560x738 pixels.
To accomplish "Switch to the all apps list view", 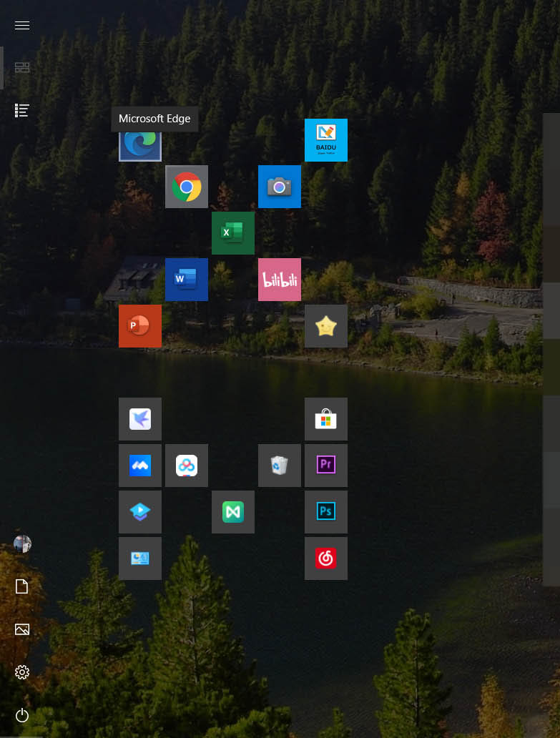I will pos(22,111).
